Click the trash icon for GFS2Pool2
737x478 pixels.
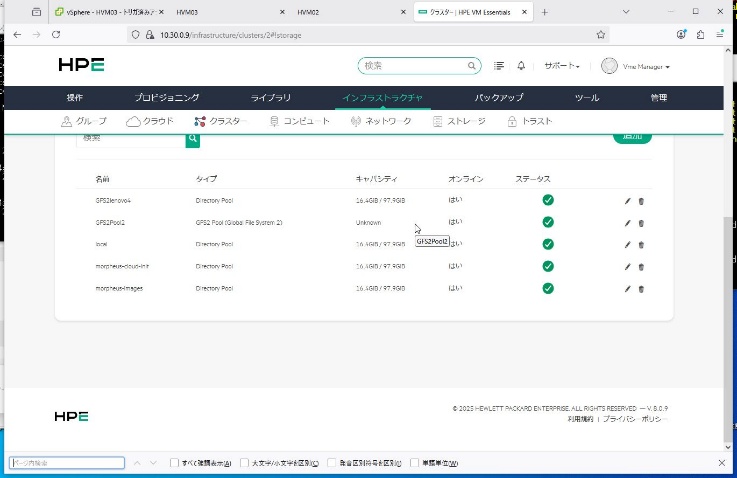point(641,222)
